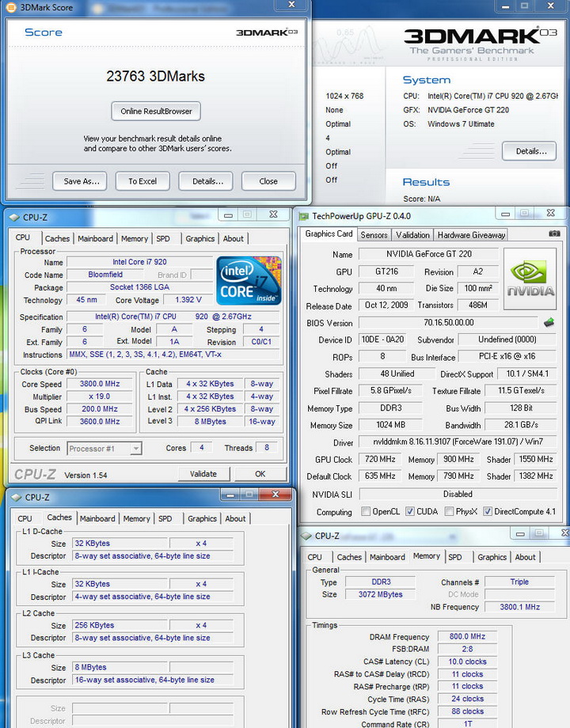Viewport: 570px width, 728px height.
Task: Toggle the DirectCompute 4.1 checkbox
Action: pos(488,511)
